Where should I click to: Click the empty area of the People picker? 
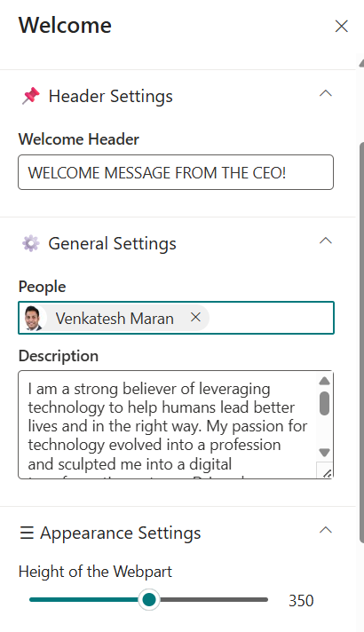click(x=271, y=318)
